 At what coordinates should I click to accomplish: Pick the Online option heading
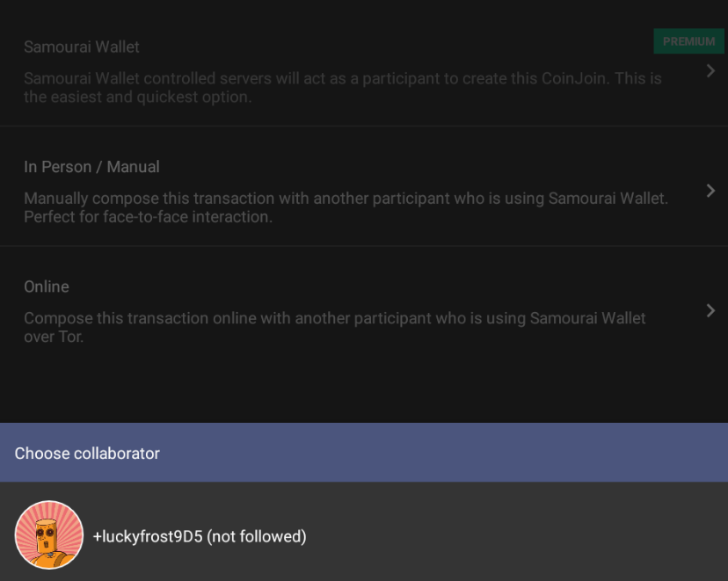47,287
